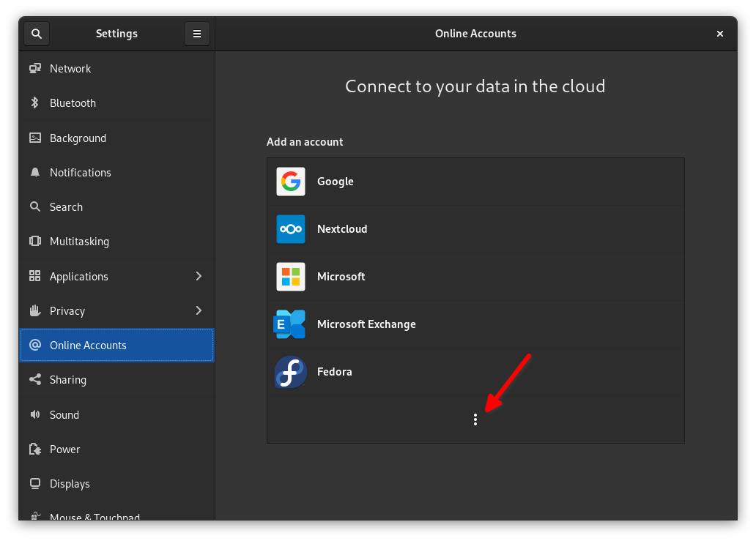The height and width of the screenshot is (541, 756).
Task: Open the Network settings panel
Action: click(70, 69)
